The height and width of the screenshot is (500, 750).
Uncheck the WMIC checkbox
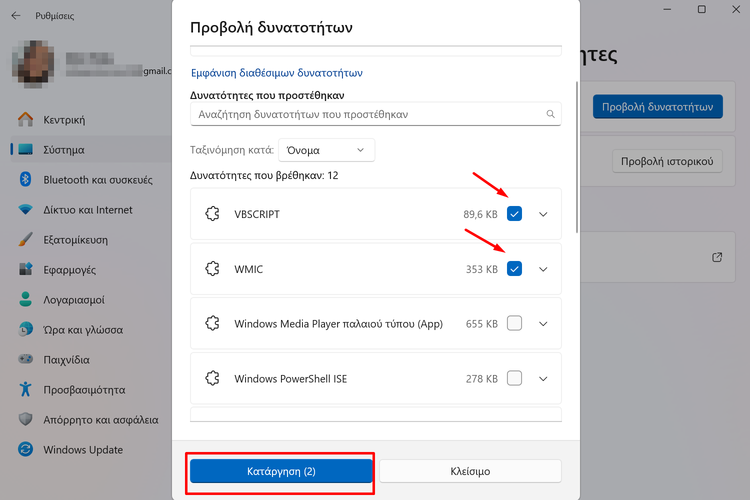pyautogui.click(x=514, y=268)
